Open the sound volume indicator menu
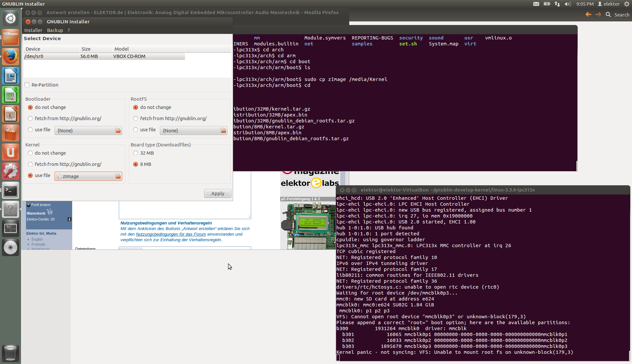Viewport: 632px width, 364px height. click(x=567, y=4)
